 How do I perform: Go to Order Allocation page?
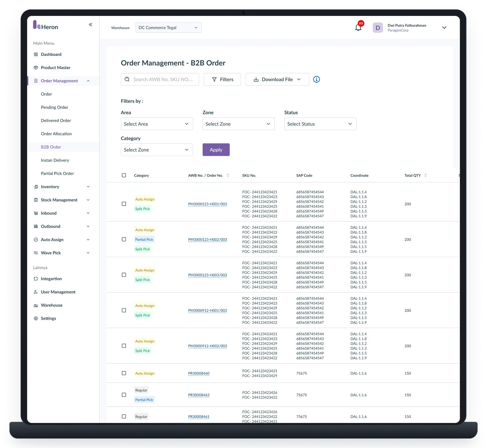[x=56, y=134]
